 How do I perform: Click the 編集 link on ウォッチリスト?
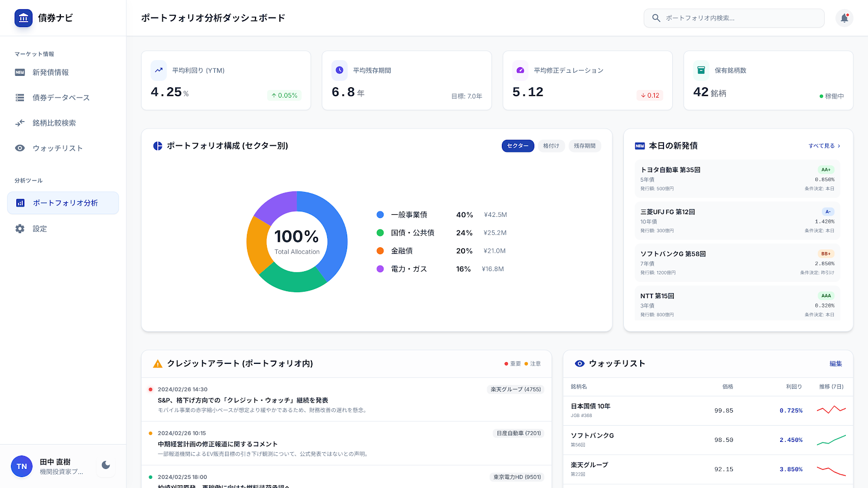pos(835,364)
